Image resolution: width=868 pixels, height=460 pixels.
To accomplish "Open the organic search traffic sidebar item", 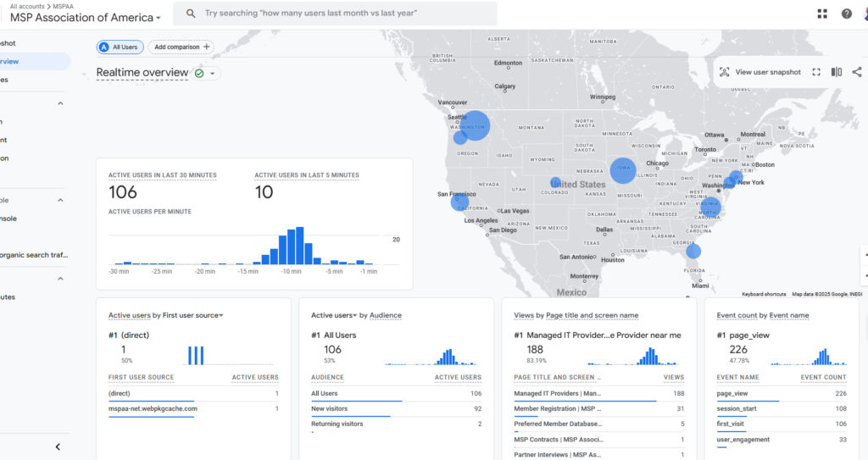I will coord(34,255).
